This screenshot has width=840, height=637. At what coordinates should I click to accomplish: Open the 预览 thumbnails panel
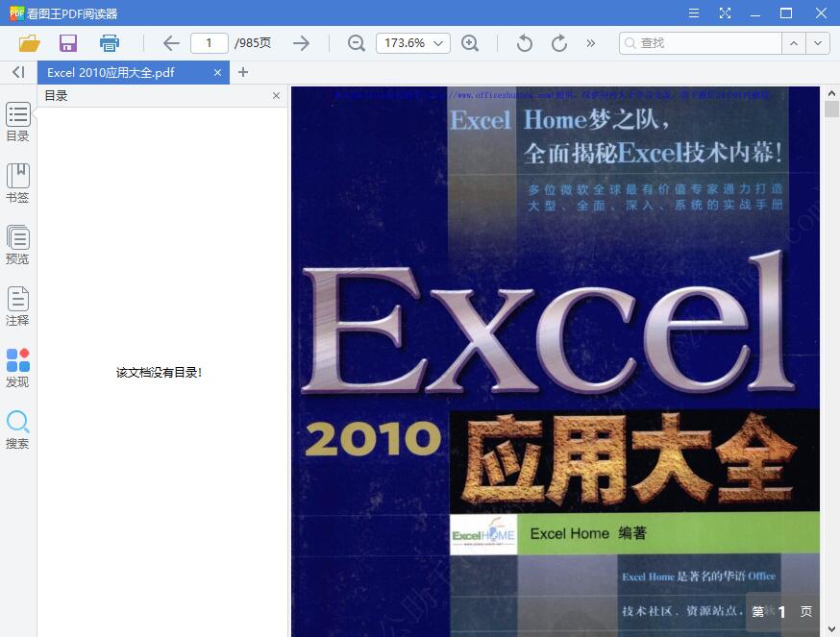17,245
